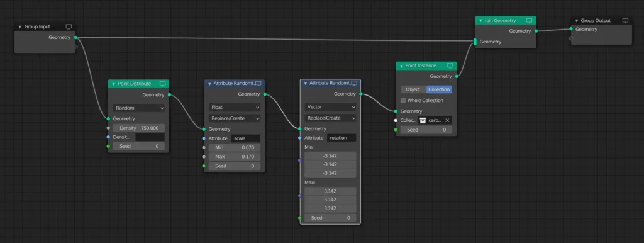Image resolution: width=644 pixels, height=243 pixels.
Task: Collapse the Join Geometry node
Action: [x=480, y=21]
